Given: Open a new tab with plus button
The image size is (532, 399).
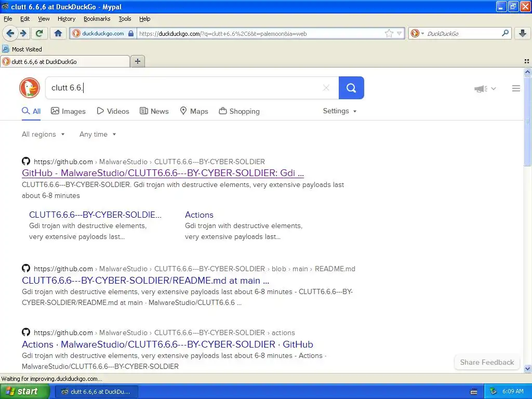Looking at the screenshot, I should point(137,61).
